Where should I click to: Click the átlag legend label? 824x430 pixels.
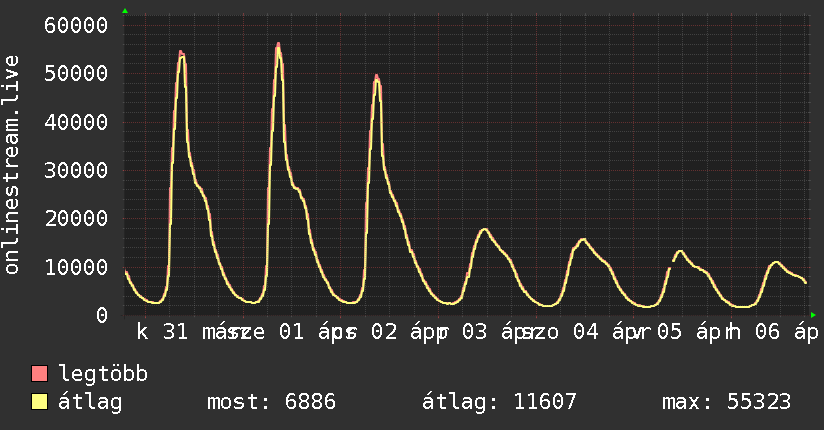(x=90, y=402)
